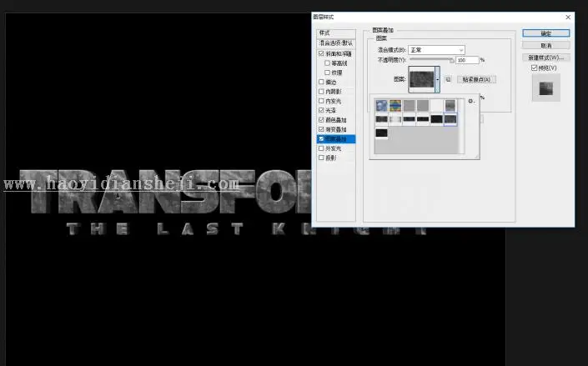The image size is (588, 366).
Task: Uncheck the 颜色叠加 (Color Overlay) checkbox
Action: coord(321,119)
